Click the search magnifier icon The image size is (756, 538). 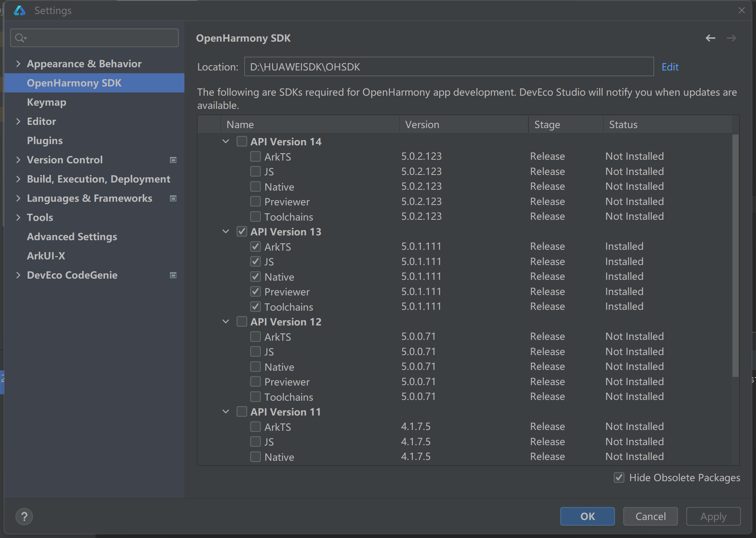[20, 38]
